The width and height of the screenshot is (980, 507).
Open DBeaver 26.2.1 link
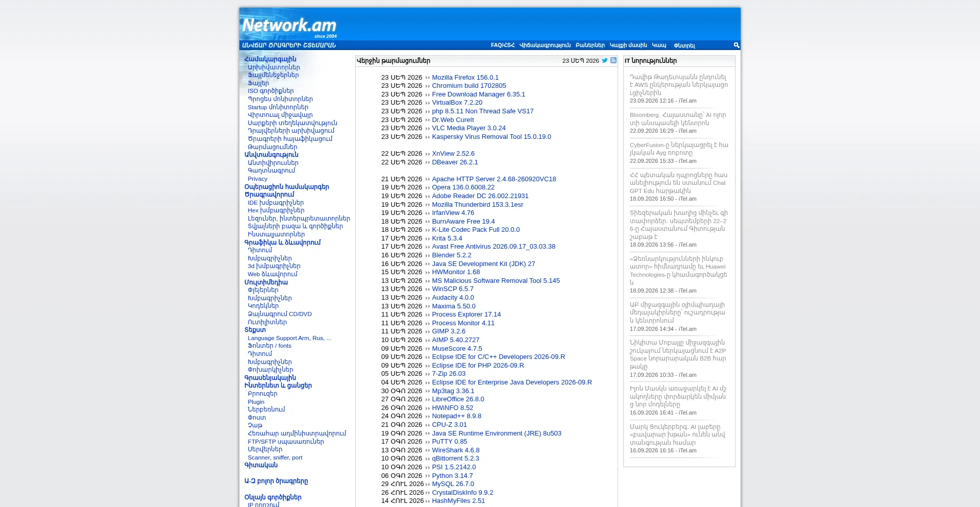455,162
